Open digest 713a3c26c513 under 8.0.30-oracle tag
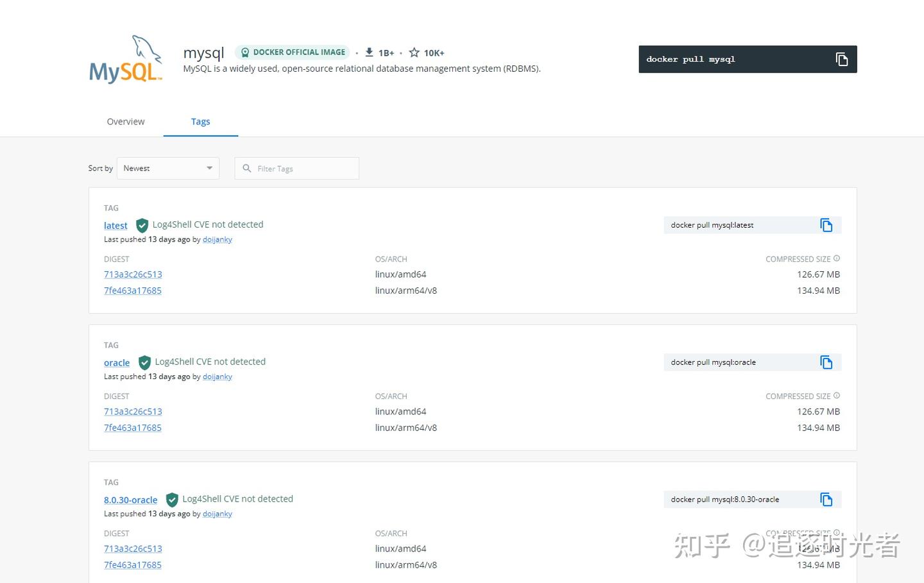The width and height of the screenshot is (924, 583). (133, 548)
